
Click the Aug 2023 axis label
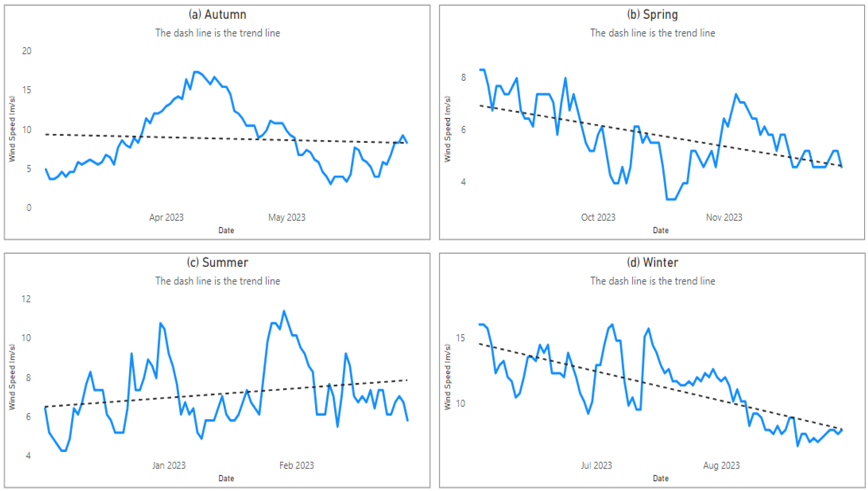click(x=721, y=465)
